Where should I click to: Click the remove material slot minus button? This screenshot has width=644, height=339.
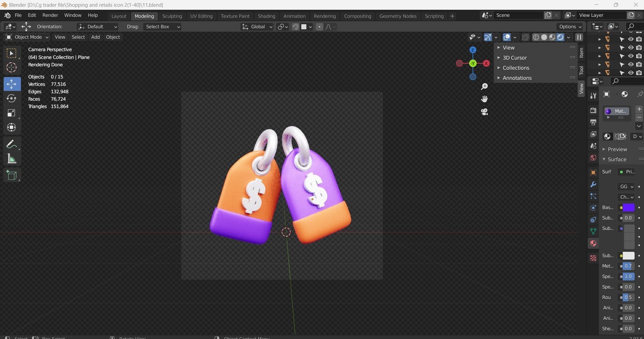639,117
